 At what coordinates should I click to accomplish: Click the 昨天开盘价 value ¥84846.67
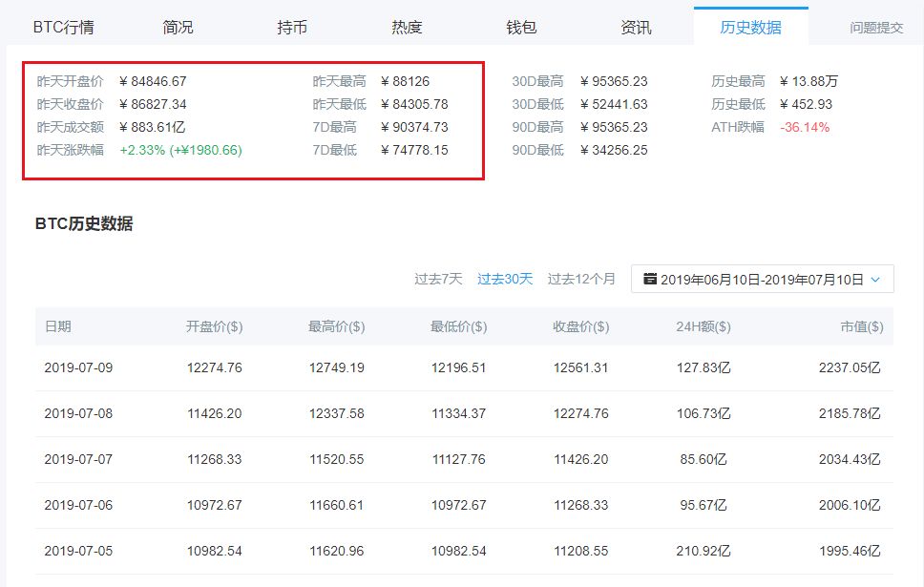154,81
